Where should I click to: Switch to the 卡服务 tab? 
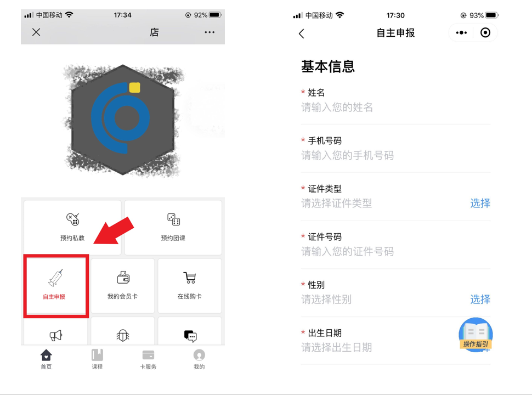point(148,359)
